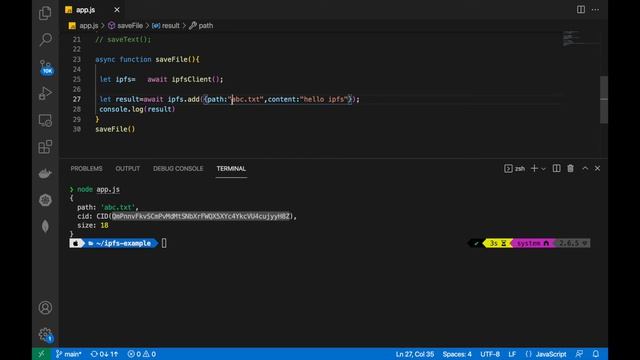Click line number 27 in gutter
Image resolution: width=640 pixels, height=360 pixels.
point(77,99)
